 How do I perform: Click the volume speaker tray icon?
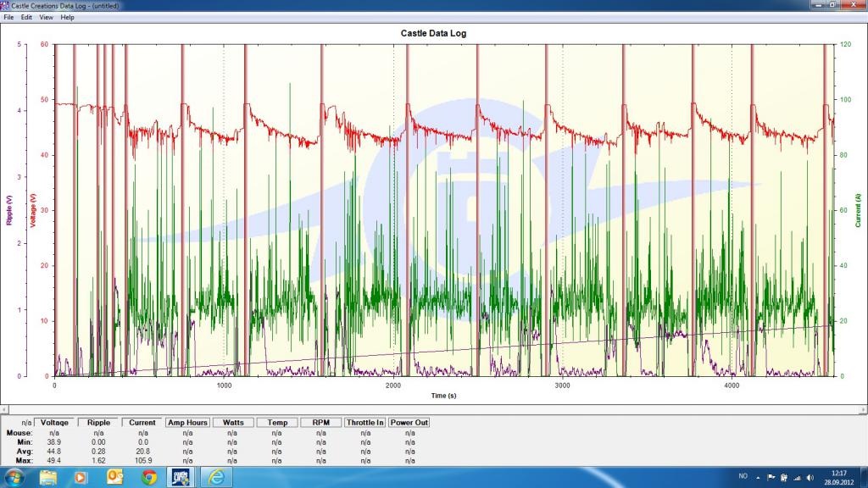(x=809, y=477)
